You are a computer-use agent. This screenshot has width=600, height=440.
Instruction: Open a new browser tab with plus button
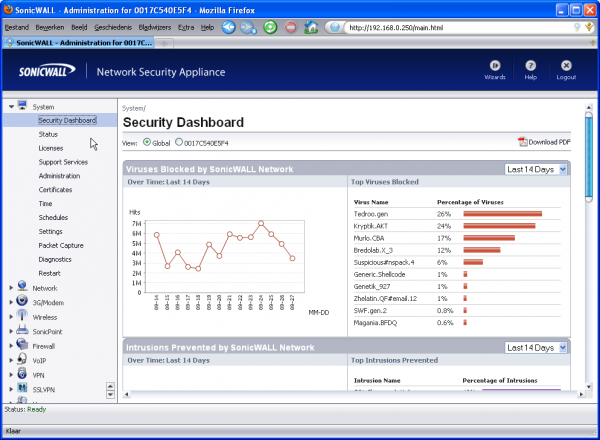tap(164, 44)
